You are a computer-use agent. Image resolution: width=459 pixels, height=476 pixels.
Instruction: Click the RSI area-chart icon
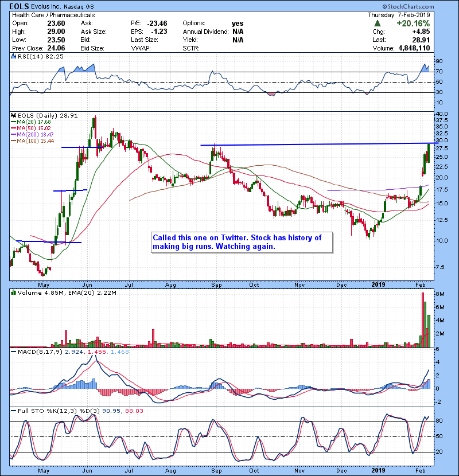point(13,56)
